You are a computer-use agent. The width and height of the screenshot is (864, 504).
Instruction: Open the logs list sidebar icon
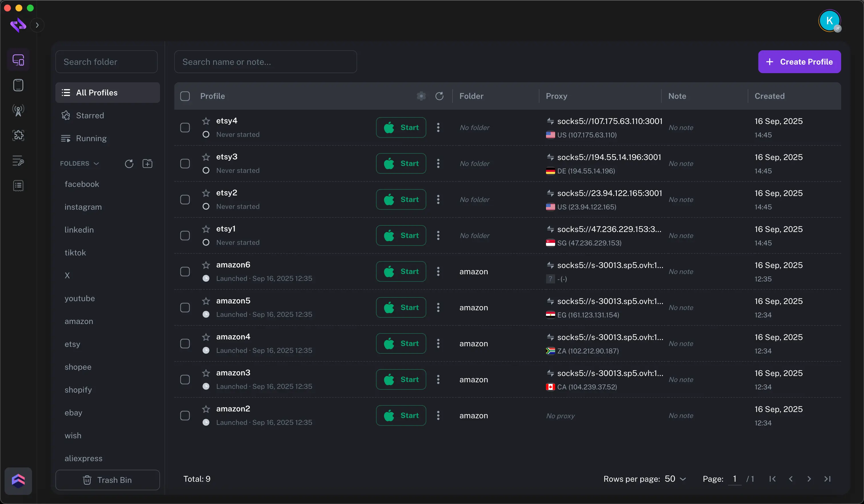[x=18, y=186]
